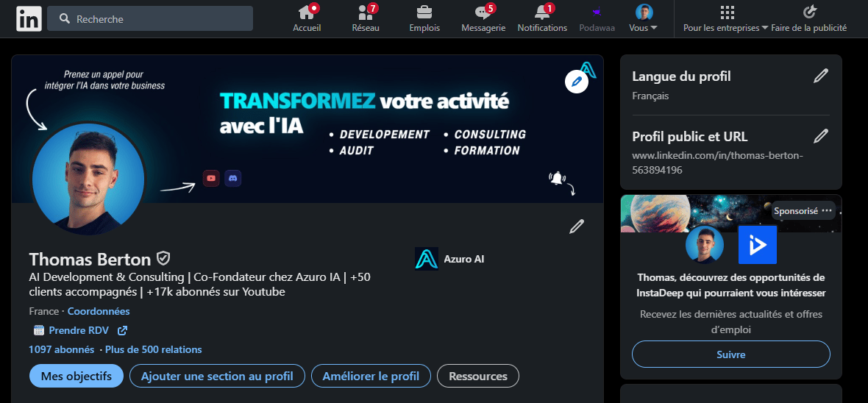Open the Emplois jobs tab

(x=424, y=19)
